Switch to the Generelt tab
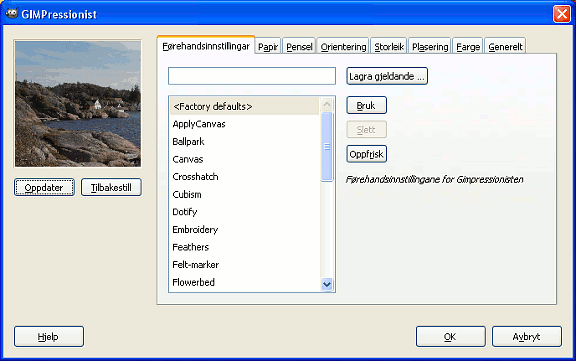 click(505, 47)
